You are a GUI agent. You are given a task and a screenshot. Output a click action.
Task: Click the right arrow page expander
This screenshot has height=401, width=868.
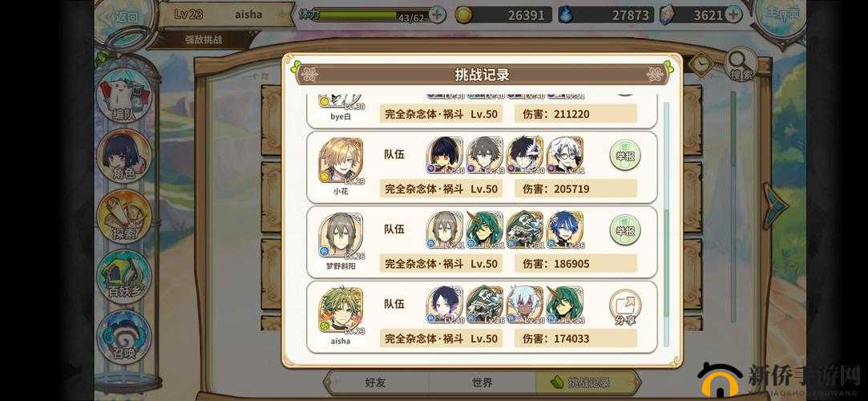pyautogui.click(x=775, y=206)
